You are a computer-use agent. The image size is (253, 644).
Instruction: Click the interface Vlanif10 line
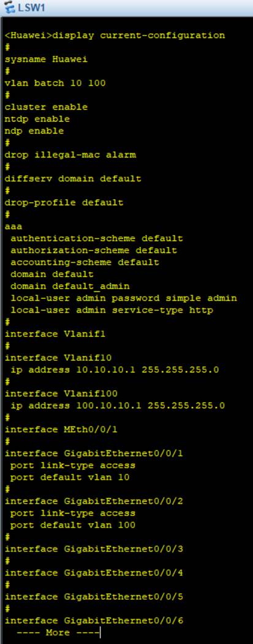(58, 358)
